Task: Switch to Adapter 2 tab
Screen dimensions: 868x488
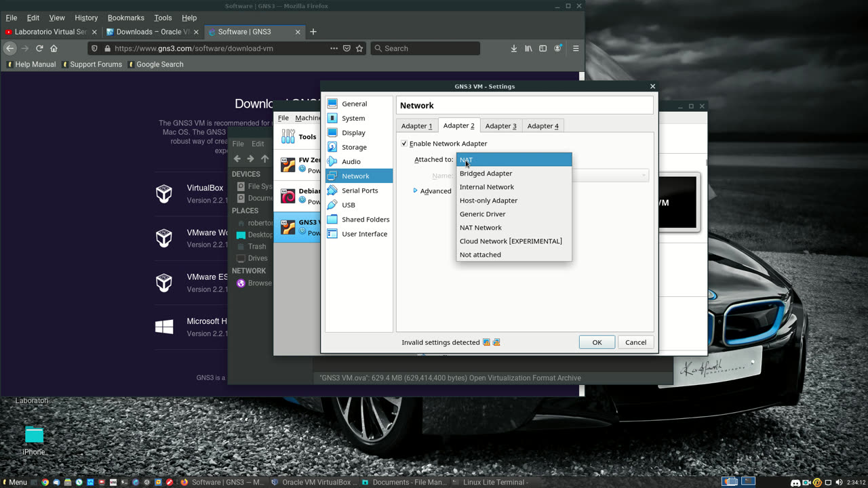Action: click(x=459, y=125)
